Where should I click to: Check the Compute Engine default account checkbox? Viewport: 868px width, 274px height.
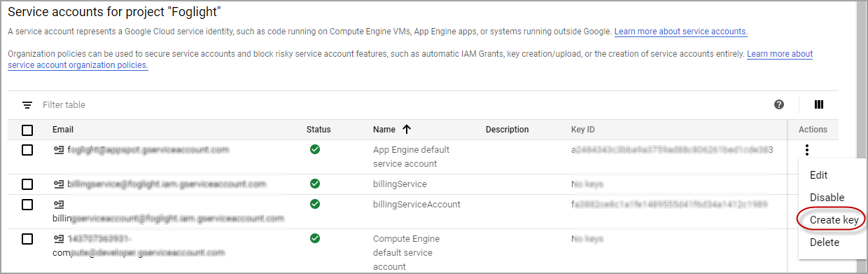(x=27, y=239)
